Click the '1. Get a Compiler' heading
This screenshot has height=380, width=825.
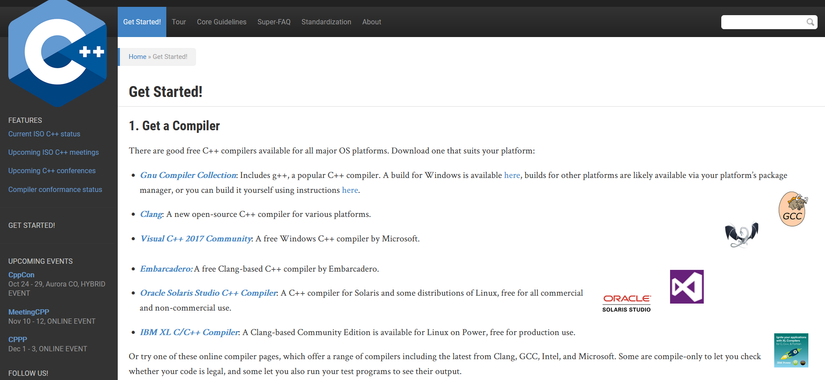(174, 126)
